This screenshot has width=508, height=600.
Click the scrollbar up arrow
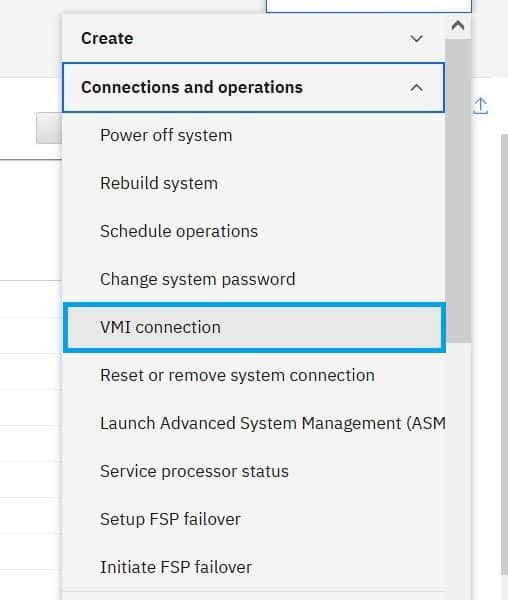click(x=458, y=26)
